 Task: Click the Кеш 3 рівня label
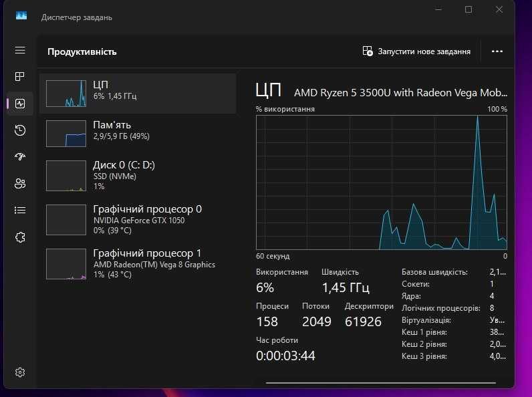click(424, 356)
